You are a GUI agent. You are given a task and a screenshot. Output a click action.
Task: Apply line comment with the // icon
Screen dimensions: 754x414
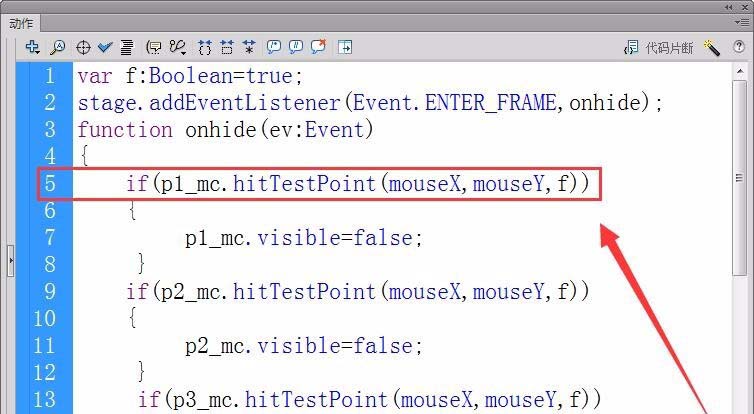pyautogui.click(x=296, y=47)
